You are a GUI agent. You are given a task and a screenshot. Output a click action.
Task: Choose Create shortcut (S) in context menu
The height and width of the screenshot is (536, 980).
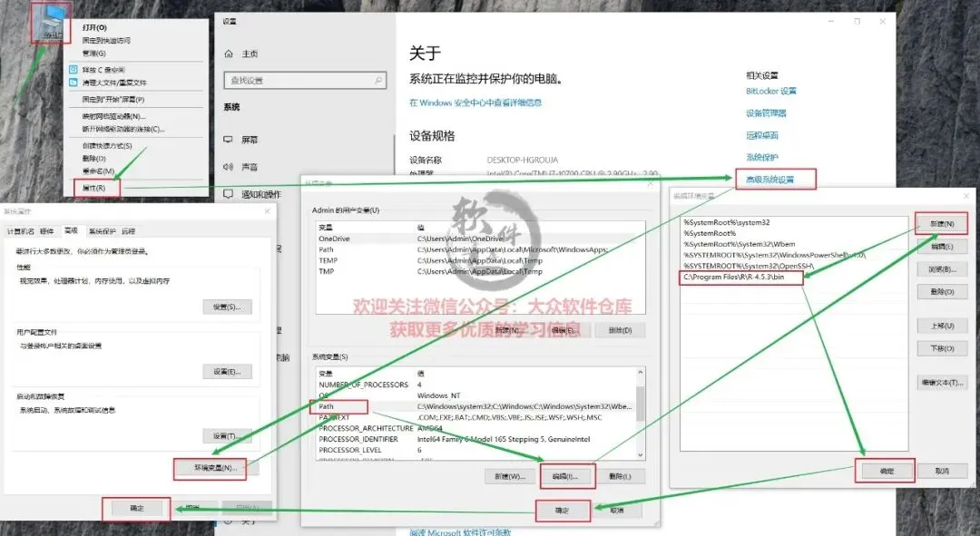(x=107, y=145)
